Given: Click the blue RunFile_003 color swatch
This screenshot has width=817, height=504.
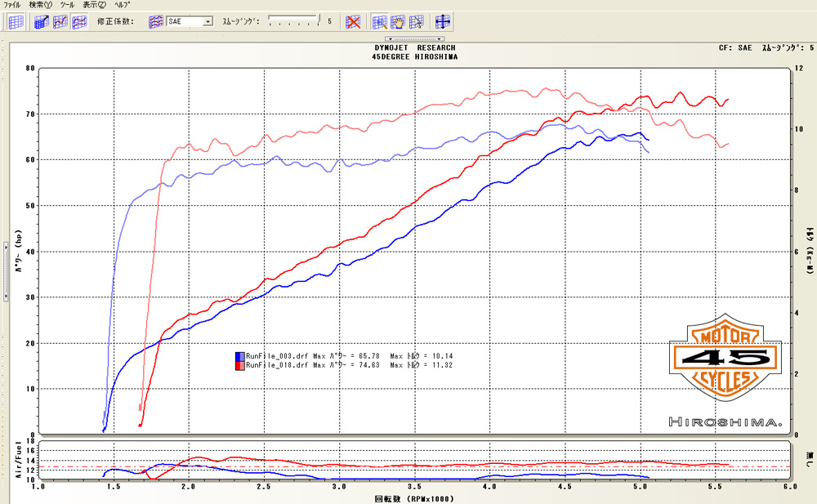Looking at the screenshot, I should tap(240, 356).
